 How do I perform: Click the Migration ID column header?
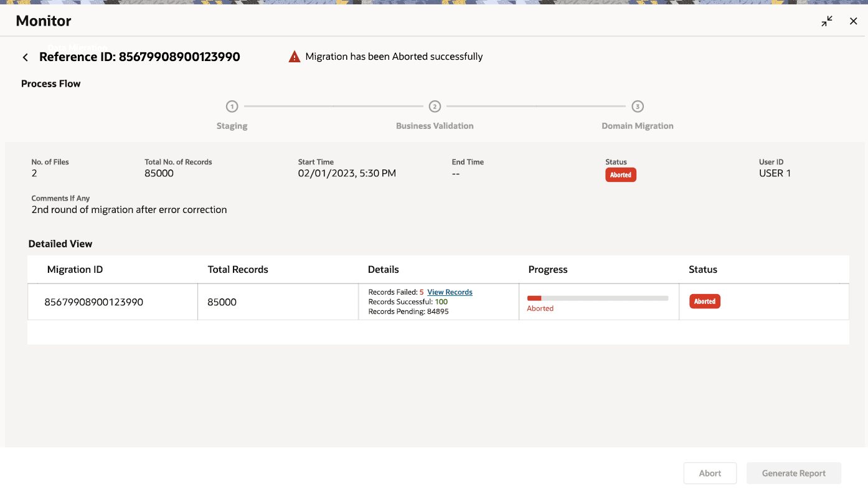75,270
